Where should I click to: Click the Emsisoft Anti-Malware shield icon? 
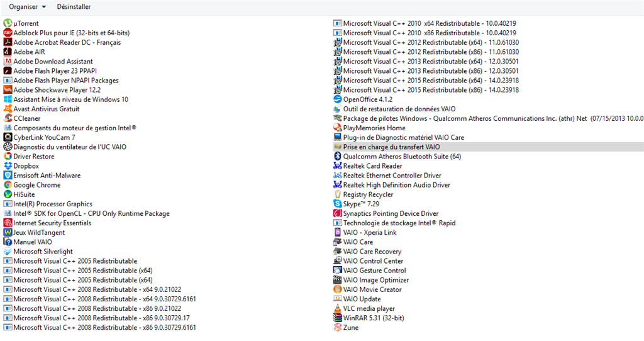(x=8, y=176)
